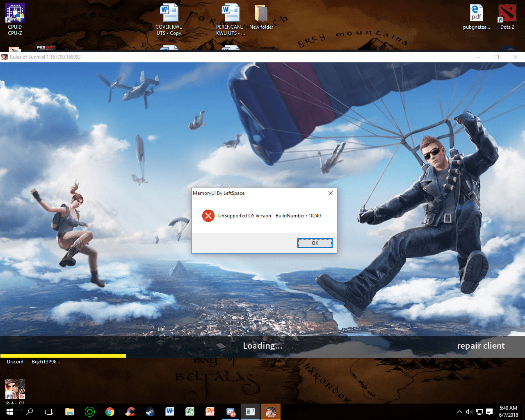Open the New folder desktop icon
The height and width of the screenshot is (420, 525).
pyautogui.click(x=261, y=17)
